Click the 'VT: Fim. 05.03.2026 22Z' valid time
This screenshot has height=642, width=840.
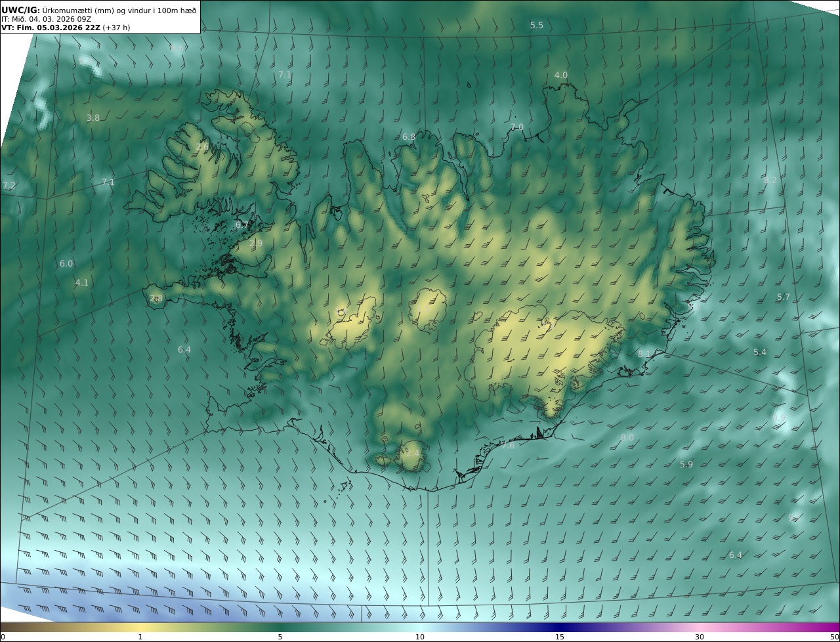point(51,28)
